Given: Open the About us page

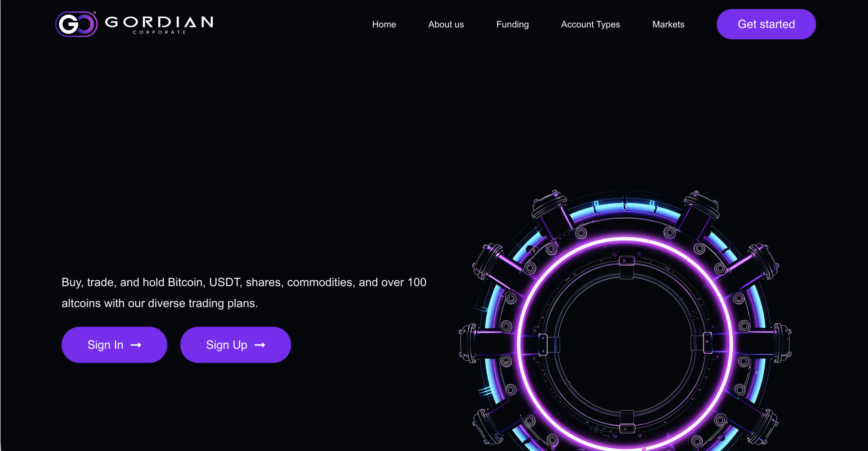Looking at the screenshot, I should coord(446,24).
